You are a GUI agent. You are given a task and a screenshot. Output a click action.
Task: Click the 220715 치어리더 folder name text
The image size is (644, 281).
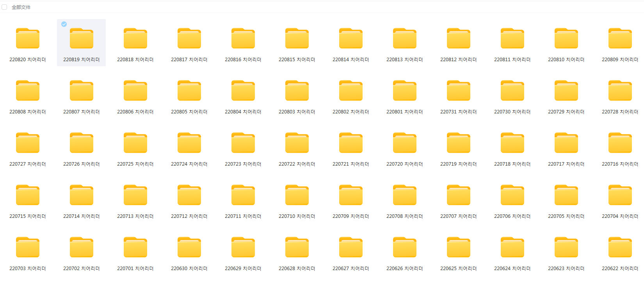(28, 216)
